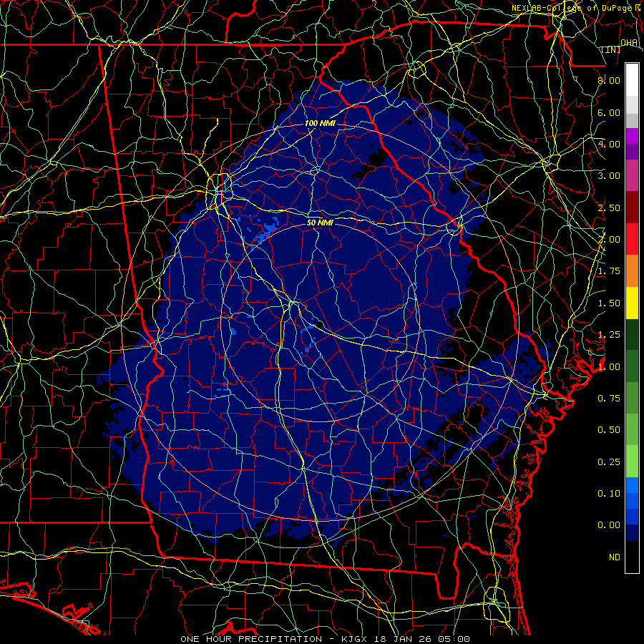Click the 50 NMI range ring label
The image size is (644, 644).
[320, 223]
